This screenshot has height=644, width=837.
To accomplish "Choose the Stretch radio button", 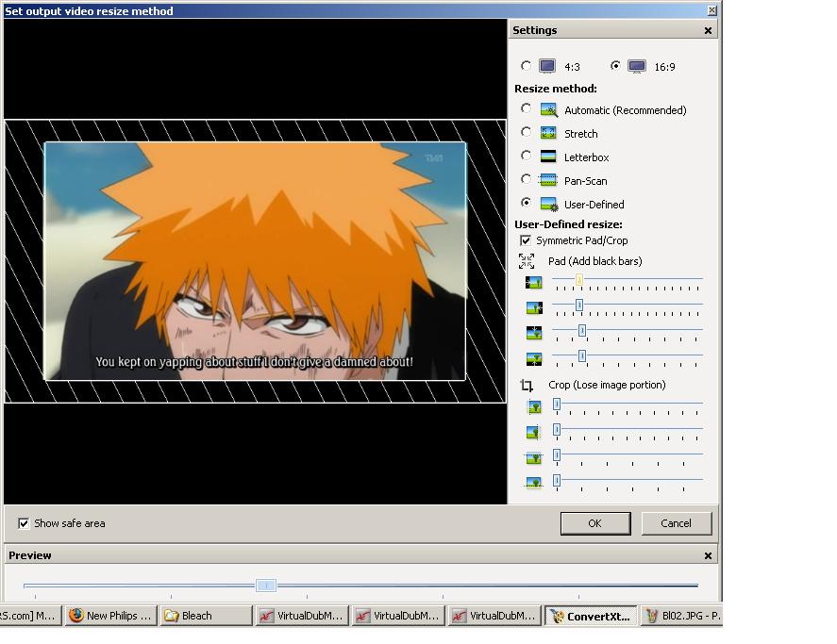I will [x=526, y=132].
